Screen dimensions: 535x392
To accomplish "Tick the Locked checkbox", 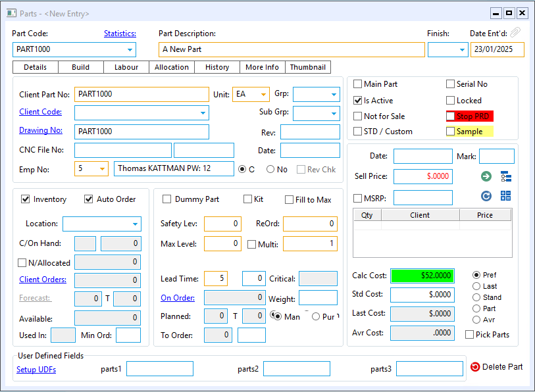I will click(450, 101).
